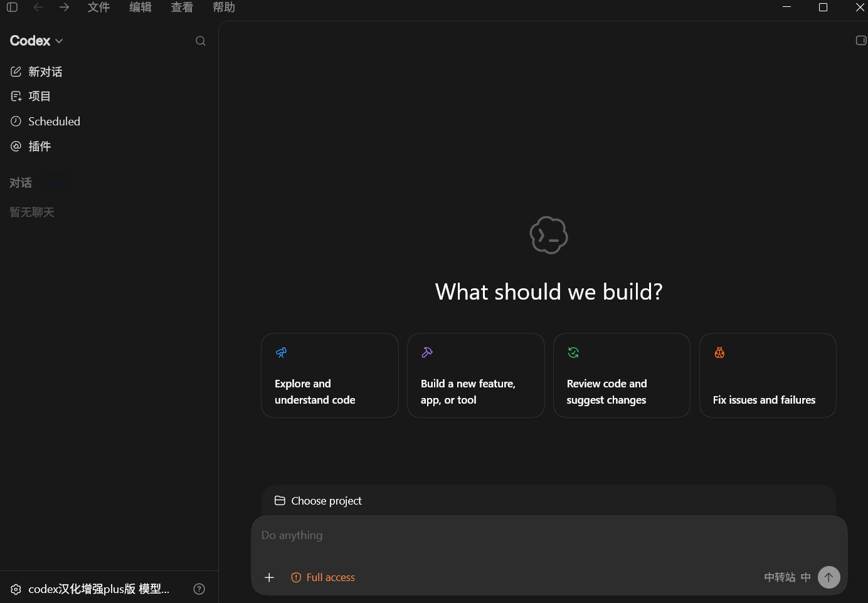This screenshot has width=868, height=603.
Task: Go back with the left arrow
Action: coord(38,8)
